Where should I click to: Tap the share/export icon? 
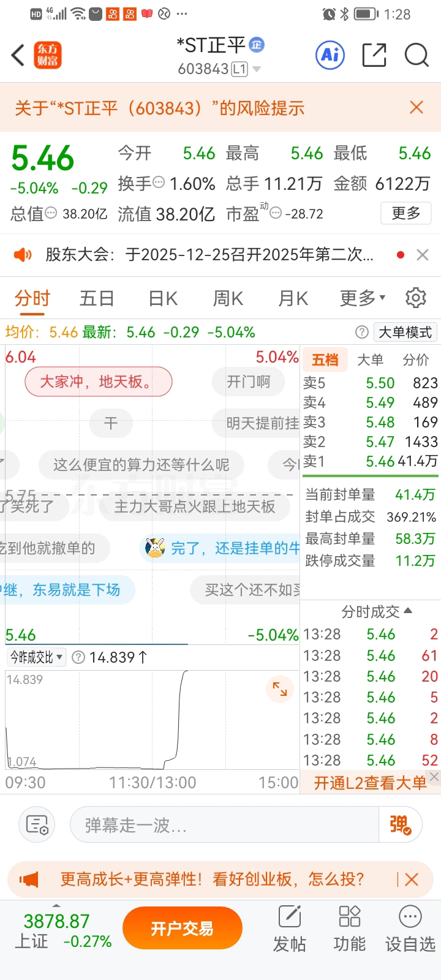(x=374, y=55)
